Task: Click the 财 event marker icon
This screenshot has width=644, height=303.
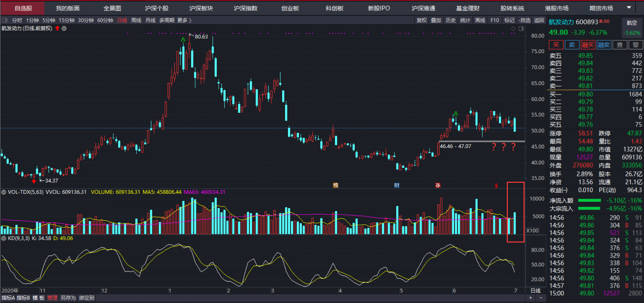Action: [x=397, y=185]
